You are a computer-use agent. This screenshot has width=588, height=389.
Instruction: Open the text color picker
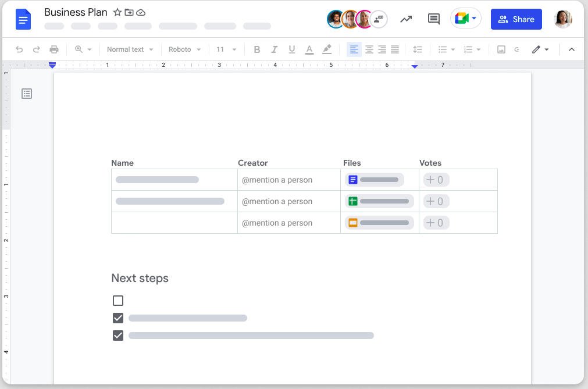pos(309,49)
